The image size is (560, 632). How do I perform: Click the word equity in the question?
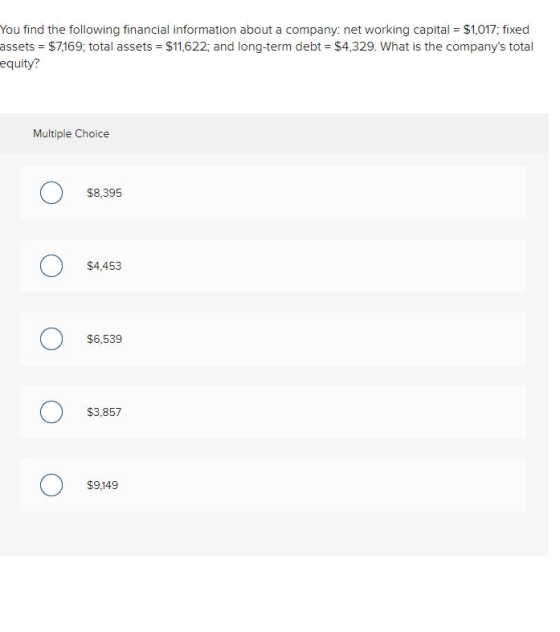(x=17, y=64)
